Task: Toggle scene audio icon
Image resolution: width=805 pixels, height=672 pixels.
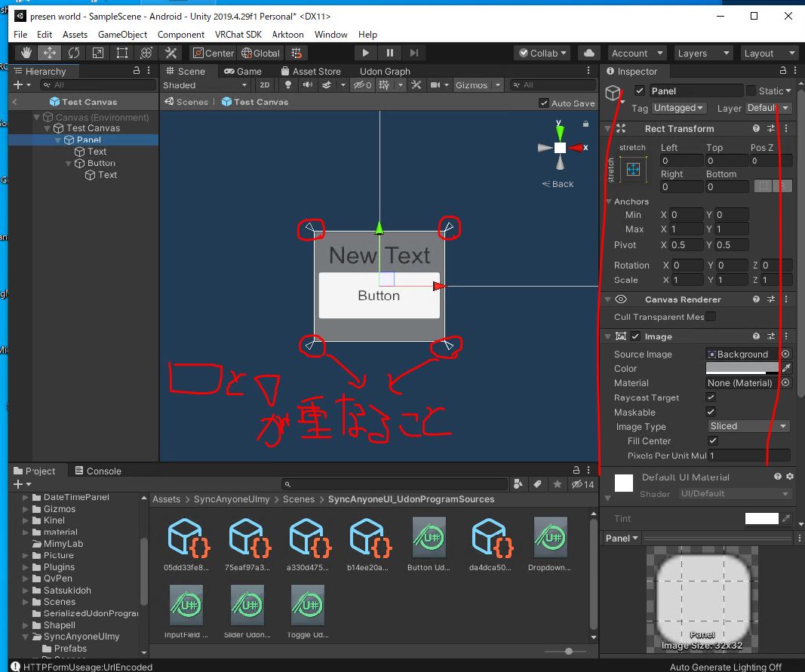Action: [308, 84]
